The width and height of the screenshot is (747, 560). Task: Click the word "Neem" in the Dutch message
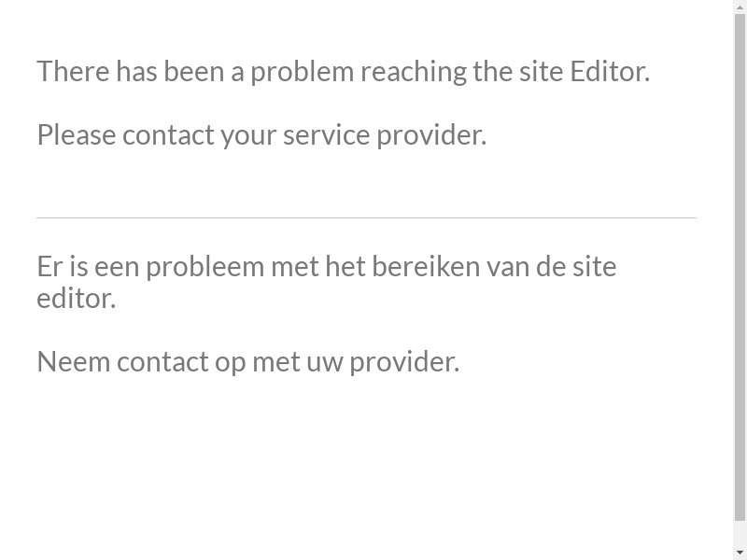tap(73, 362)
